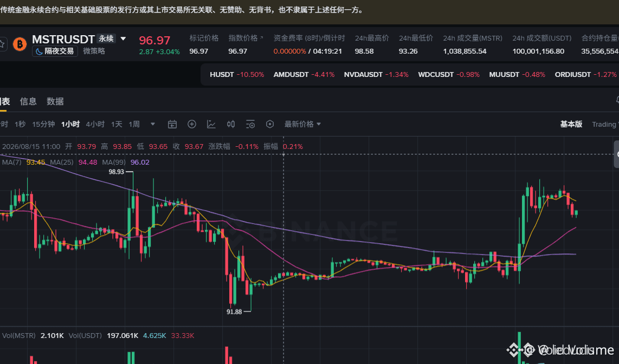
Task: Click the add (plus circle) chart icon
Action: click(x=192, y=124)
